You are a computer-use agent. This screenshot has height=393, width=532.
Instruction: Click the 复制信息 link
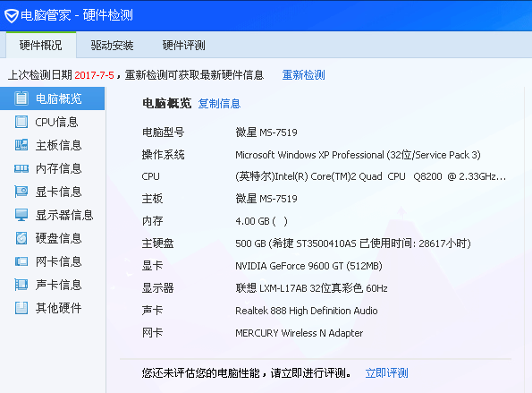[219, 104]
